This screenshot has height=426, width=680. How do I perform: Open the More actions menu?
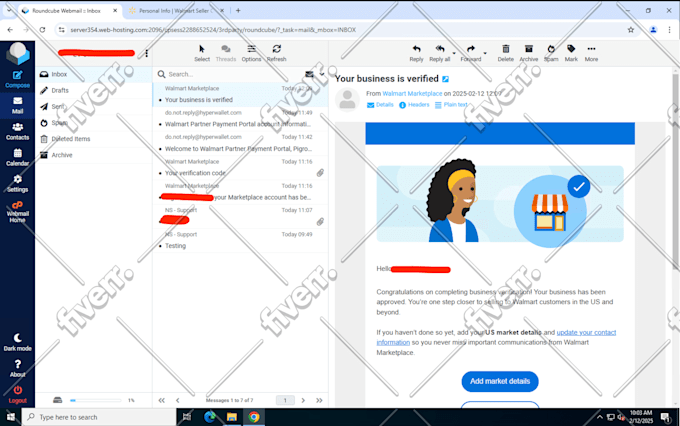coord(591,53)
